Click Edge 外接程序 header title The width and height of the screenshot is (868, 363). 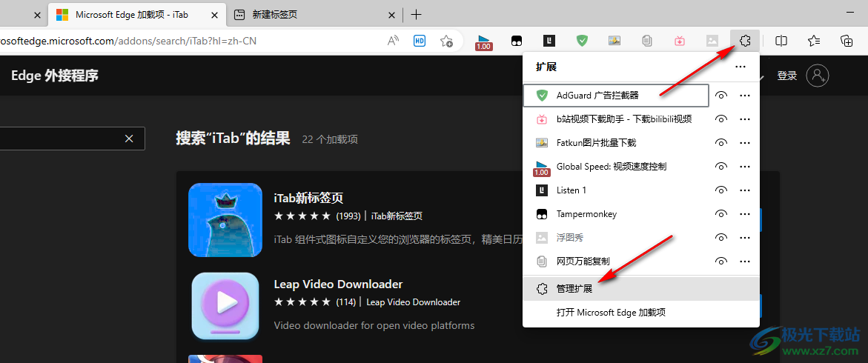click(55, 76)
